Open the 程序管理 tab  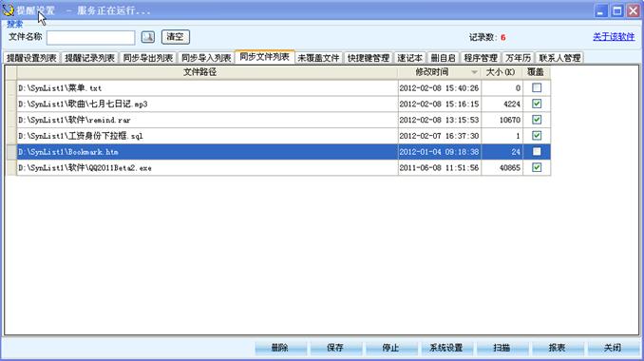coord(481,58)
